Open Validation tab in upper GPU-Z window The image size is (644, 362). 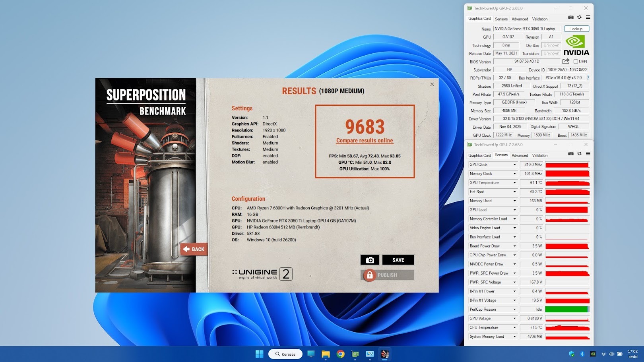540,19
